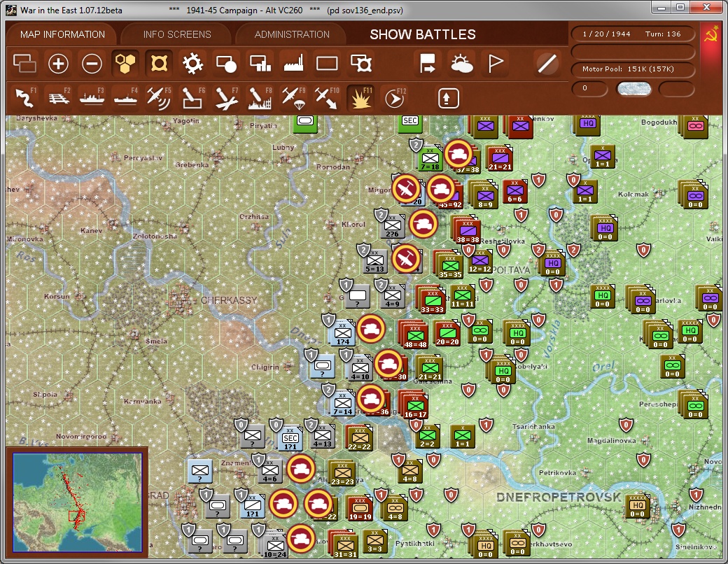Zoom out of the map
The image size is (728, 564).
pos(92,63)
